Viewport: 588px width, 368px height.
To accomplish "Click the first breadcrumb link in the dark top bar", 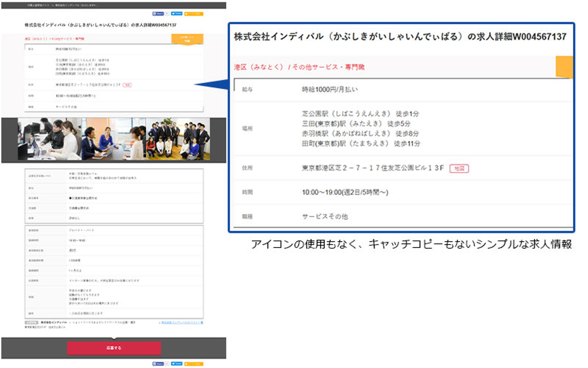I will coord(38,5).
